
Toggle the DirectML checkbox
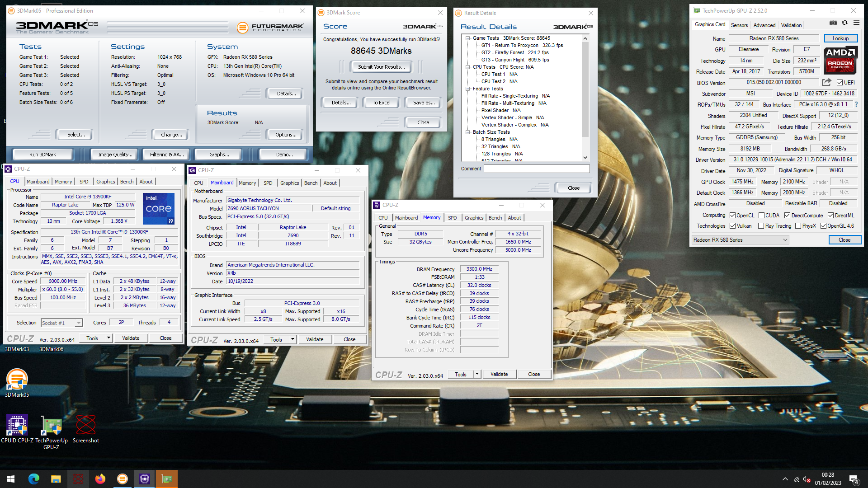tap(830, 216)
